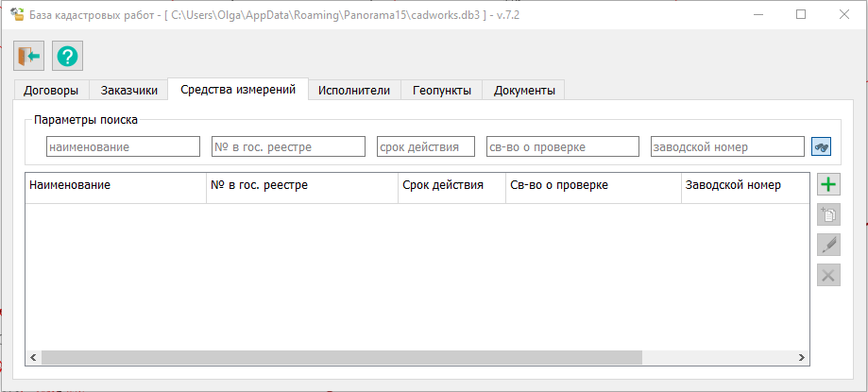Click the delete record X icon
Screen dimensions: 868x392
pyautogui.click(x=828, y=275)
